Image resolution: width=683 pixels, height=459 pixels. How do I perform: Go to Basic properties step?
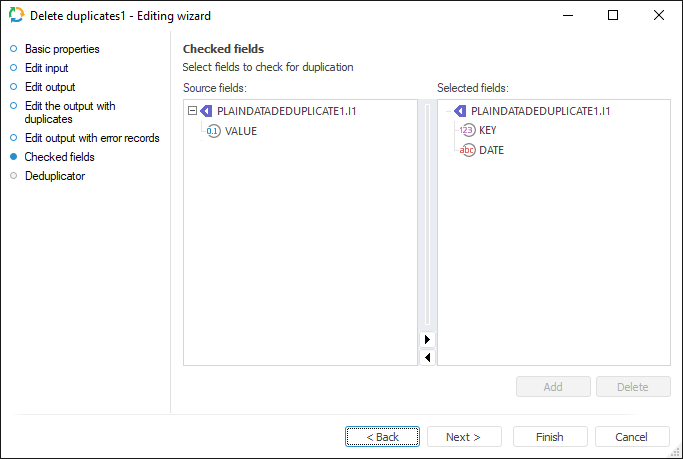pos(62,49)
